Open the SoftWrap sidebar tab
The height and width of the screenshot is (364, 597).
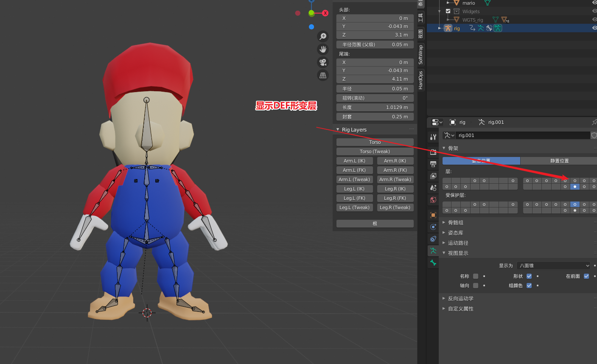pyautogui.click(x=420, y=55)
